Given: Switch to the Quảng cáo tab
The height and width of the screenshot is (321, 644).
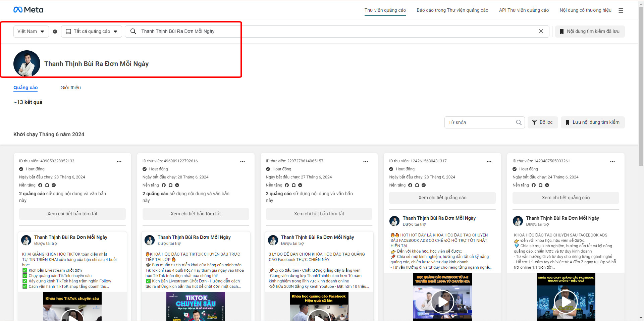Looking at the screenshot, I should pyautogui.click(x=25, y=88).
